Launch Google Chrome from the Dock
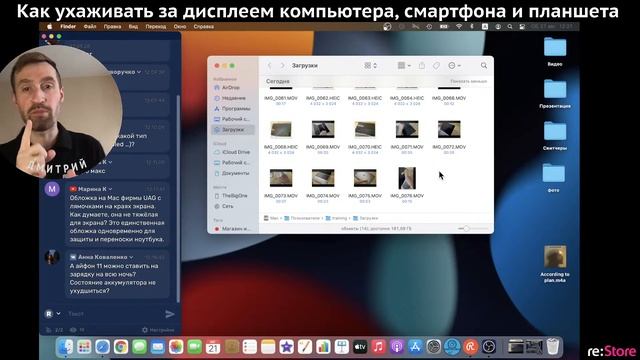 click(121, 347)
